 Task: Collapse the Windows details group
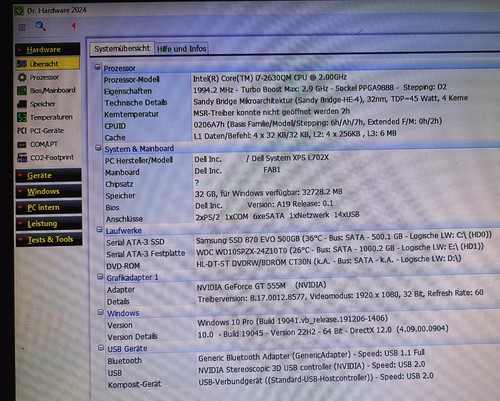tap(100, 312)
